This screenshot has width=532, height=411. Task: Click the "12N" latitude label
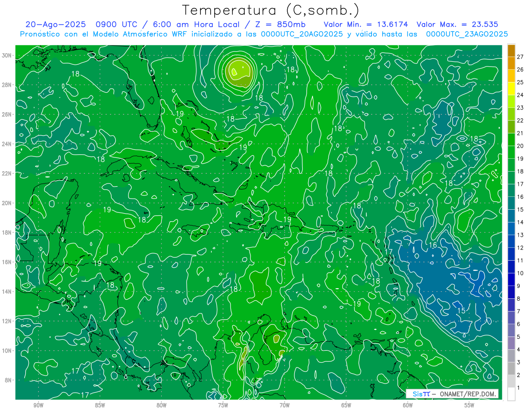click(x=6, y=321)
